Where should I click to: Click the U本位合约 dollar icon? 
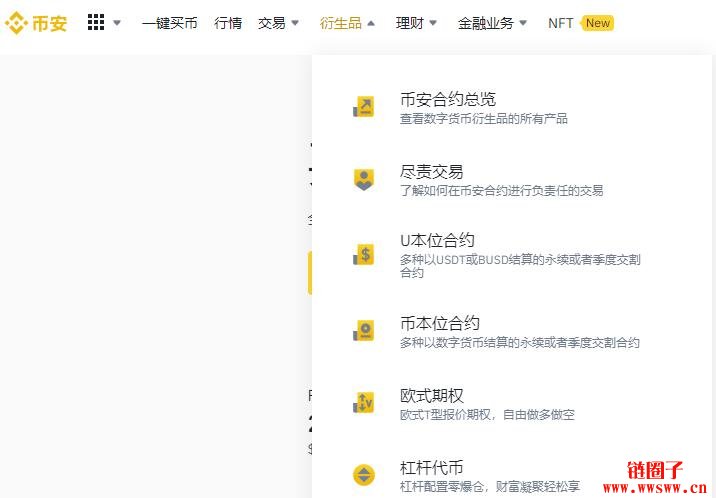364,254
